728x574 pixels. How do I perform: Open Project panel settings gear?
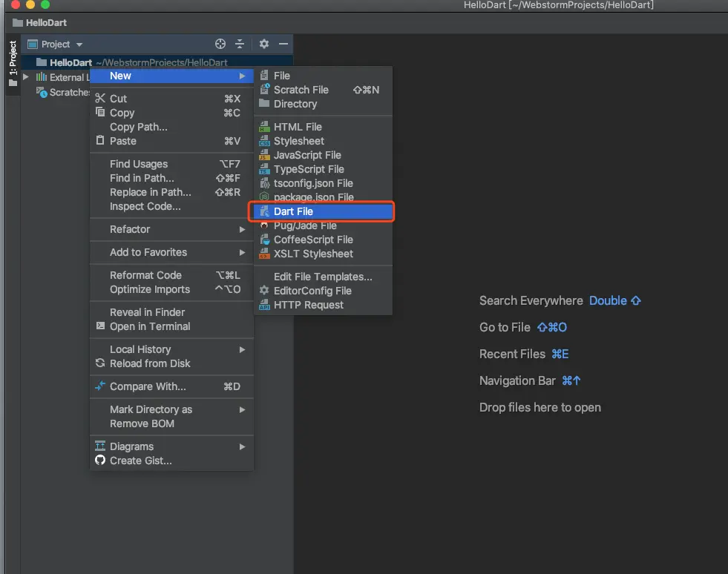[264, 44]
